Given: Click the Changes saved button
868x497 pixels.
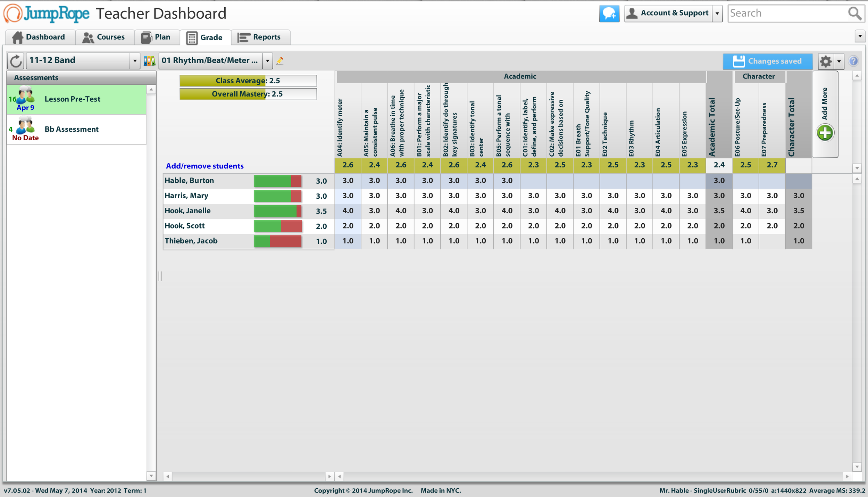Looking at the screenshot, I should pos(767,61).
